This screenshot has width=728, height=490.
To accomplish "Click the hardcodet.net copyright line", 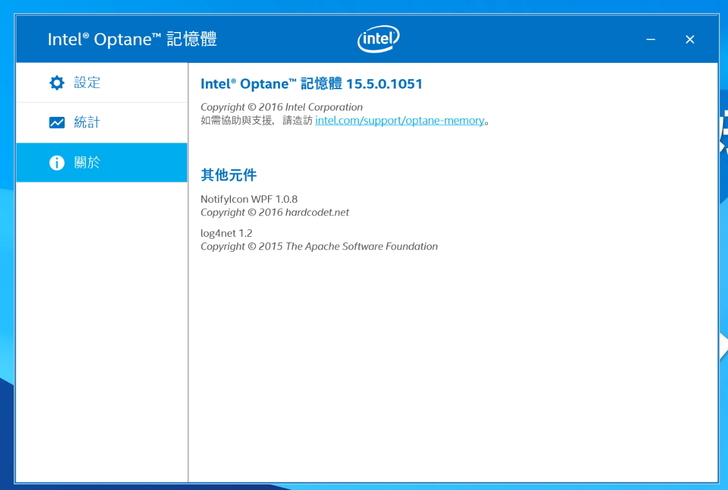I will click(274, 212).
